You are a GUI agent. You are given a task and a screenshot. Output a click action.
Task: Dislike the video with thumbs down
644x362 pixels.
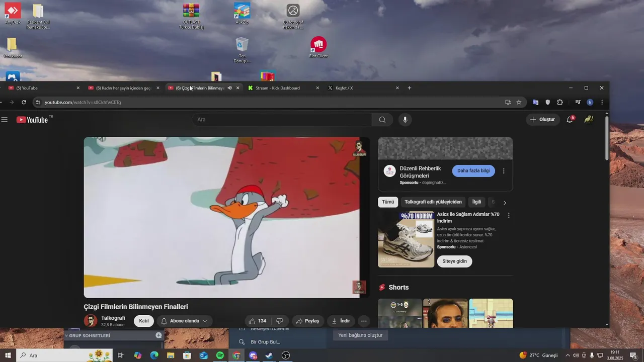(x=280, y=321)
